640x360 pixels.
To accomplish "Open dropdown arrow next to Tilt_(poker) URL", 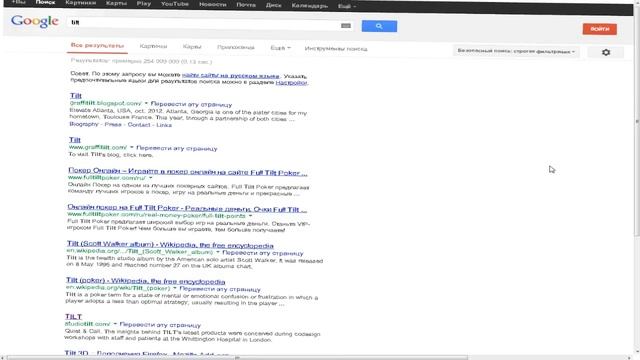I will coord(175,288).
